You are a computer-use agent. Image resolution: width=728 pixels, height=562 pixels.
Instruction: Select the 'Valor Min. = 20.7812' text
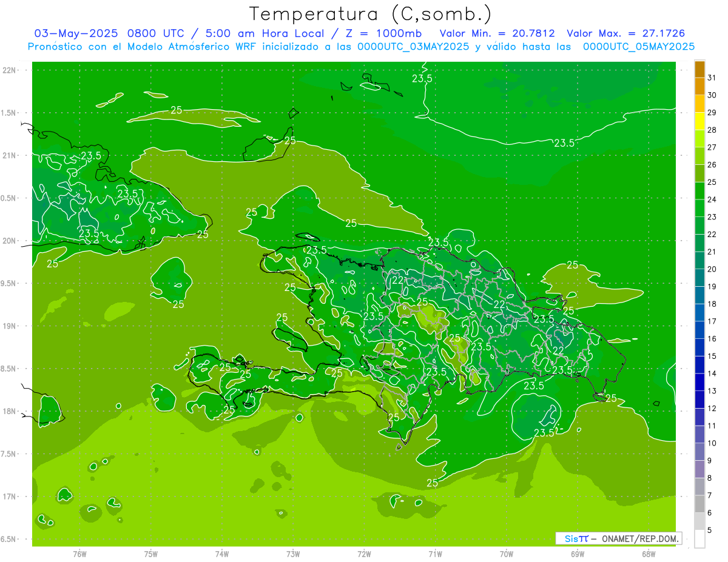pos(498,33)
